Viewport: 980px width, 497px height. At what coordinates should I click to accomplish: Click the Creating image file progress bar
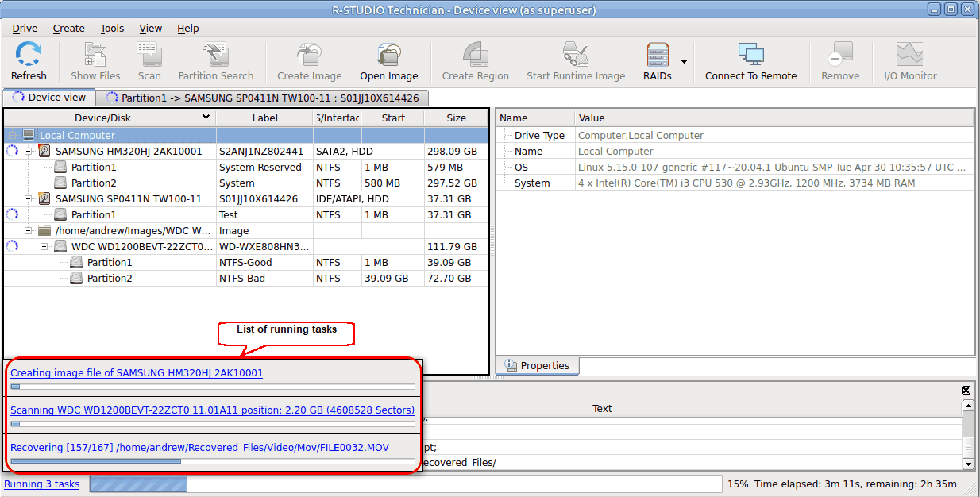click(213, 387)
